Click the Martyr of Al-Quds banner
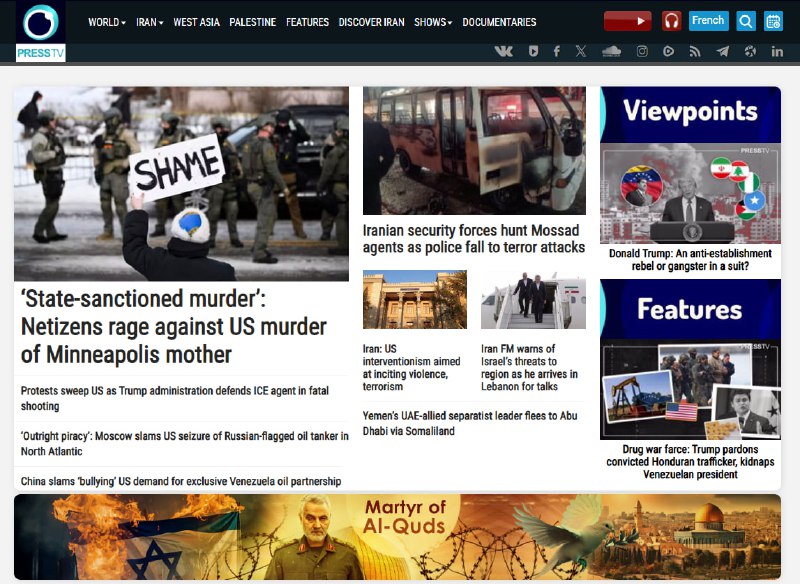 397,537
